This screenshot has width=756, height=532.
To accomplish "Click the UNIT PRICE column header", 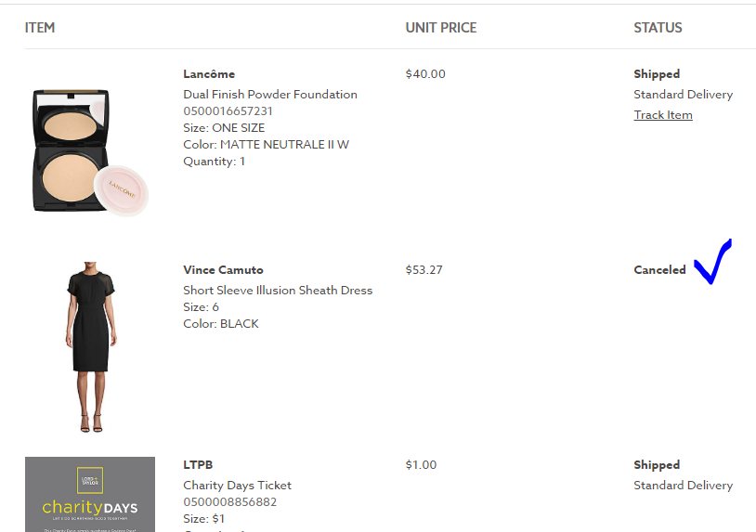I will point(440,28).
